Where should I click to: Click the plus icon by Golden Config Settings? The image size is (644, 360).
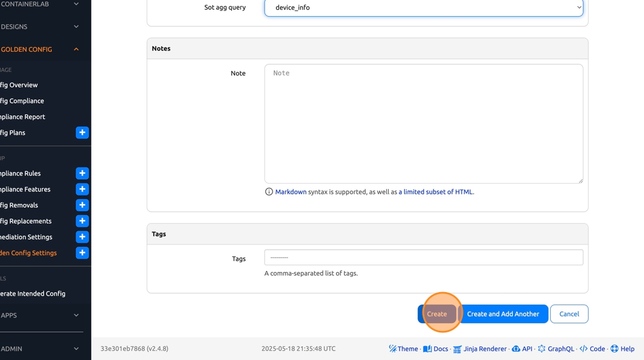(x=82, y=252)
